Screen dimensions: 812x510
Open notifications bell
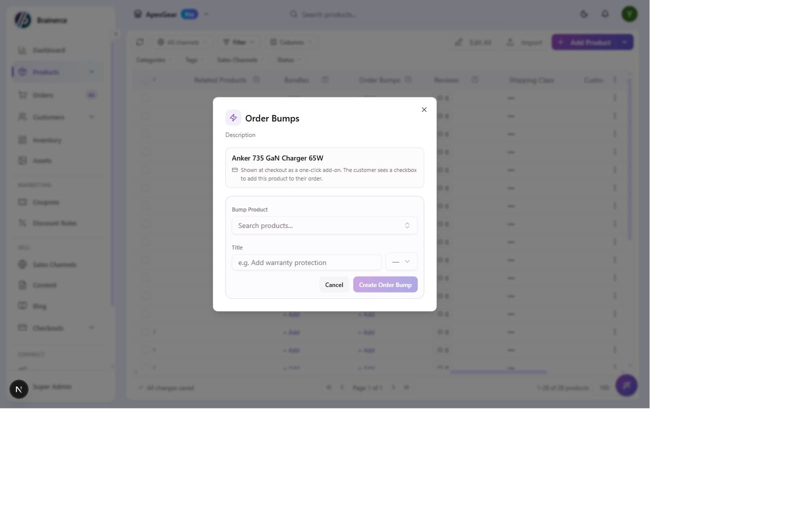(605, 14)
